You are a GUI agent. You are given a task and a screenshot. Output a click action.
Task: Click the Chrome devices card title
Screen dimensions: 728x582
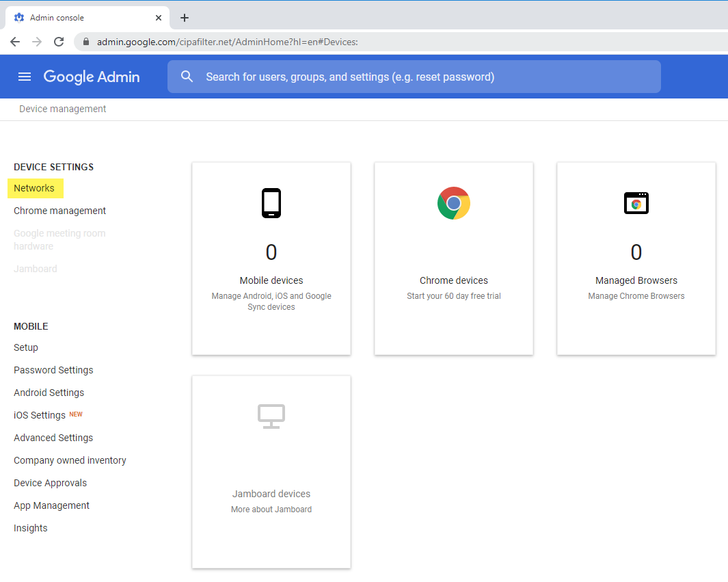(x=454, y=280)
